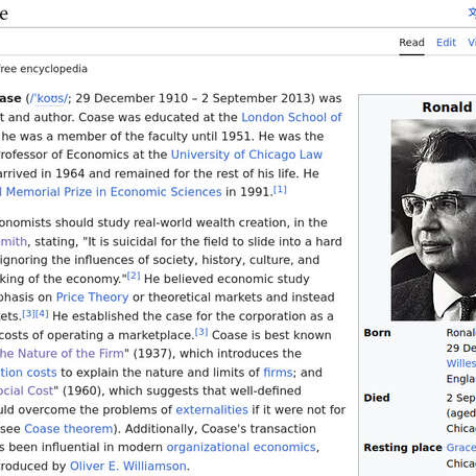The width and height of the screenshot is (476, 476).
Task: Open the Edit tab
Action: pos(446,42)
